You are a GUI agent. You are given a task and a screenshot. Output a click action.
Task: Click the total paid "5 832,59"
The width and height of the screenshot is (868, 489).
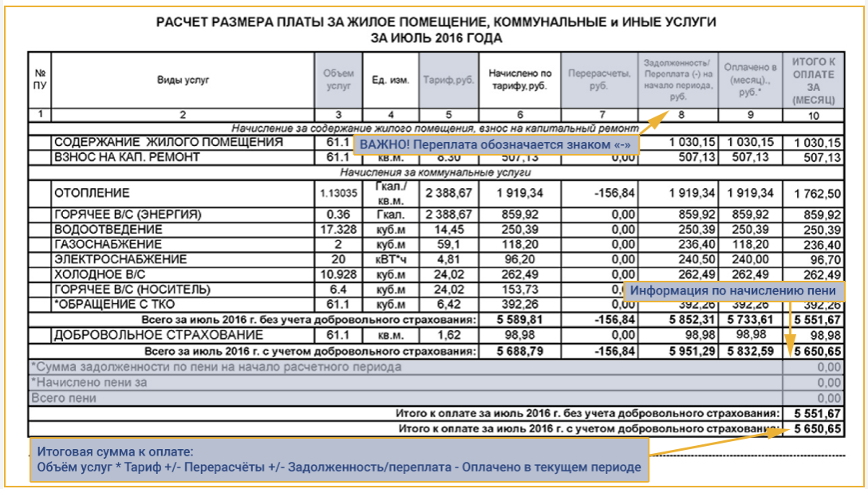click(x=750, y=351)
